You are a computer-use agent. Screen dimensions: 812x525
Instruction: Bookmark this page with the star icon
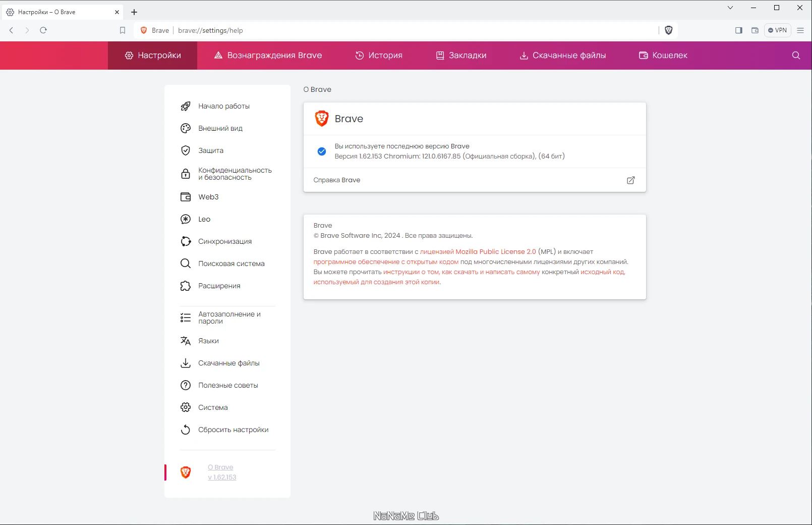click(x=122, y=30)
